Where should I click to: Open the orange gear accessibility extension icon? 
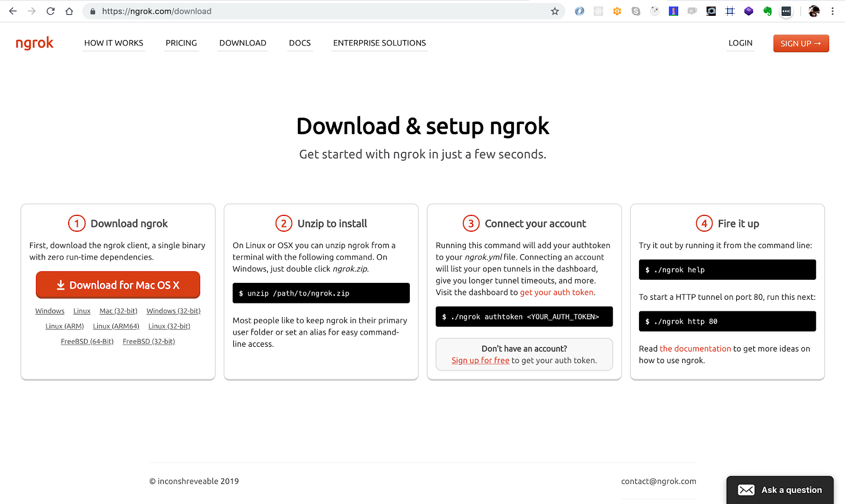617,11
